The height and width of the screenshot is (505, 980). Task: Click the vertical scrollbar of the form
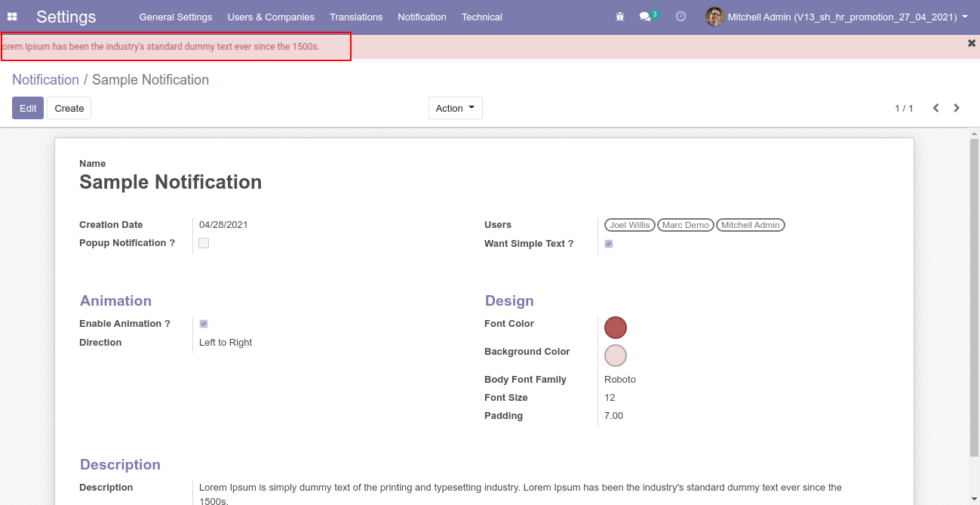coord(974,298)
